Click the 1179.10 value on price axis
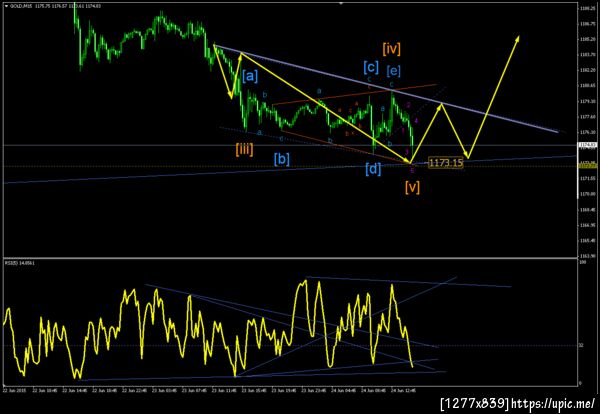The height and width of the screenshot is (414, 600). pyautogui.click(x=587, y=101)
